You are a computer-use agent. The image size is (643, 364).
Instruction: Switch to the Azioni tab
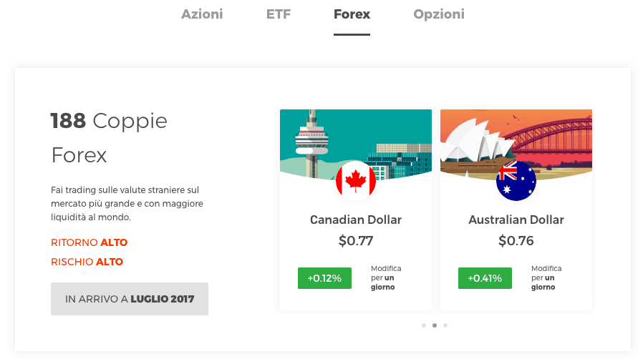(x=202, y=14)
